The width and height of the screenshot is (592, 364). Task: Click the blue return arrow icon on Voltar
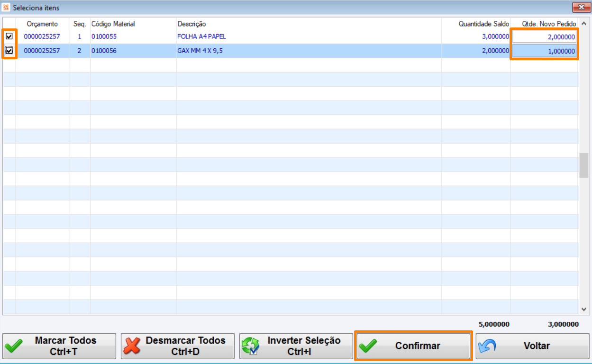[x=486, y=346]
